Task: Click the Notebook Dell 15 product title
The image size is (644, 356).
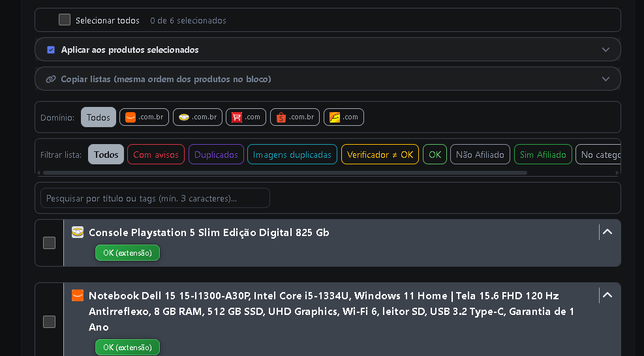Action: point(331,311)
